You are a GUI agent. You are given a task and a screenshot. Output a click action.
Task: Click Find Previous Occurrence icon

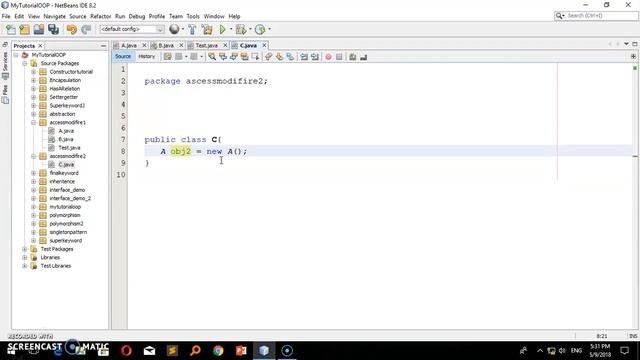pyautogui.click(x=223, y=57)
